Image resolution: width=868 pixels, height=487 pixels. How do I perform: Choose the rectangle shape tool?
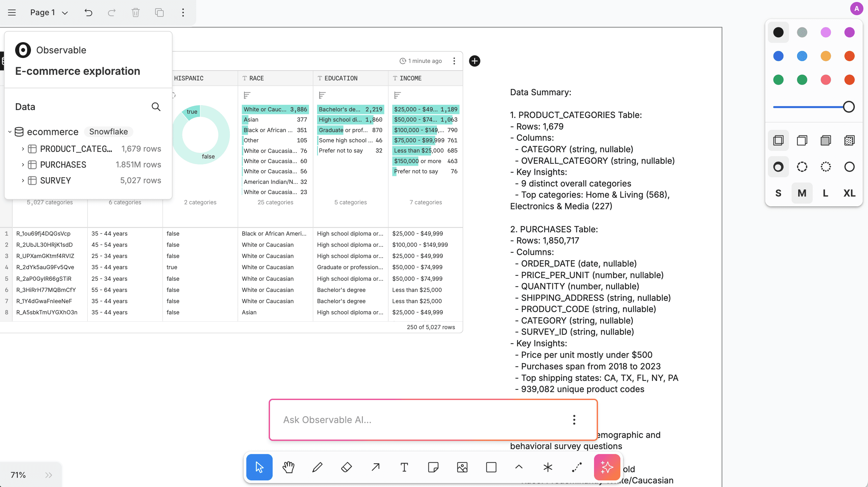tap(491, 467)
